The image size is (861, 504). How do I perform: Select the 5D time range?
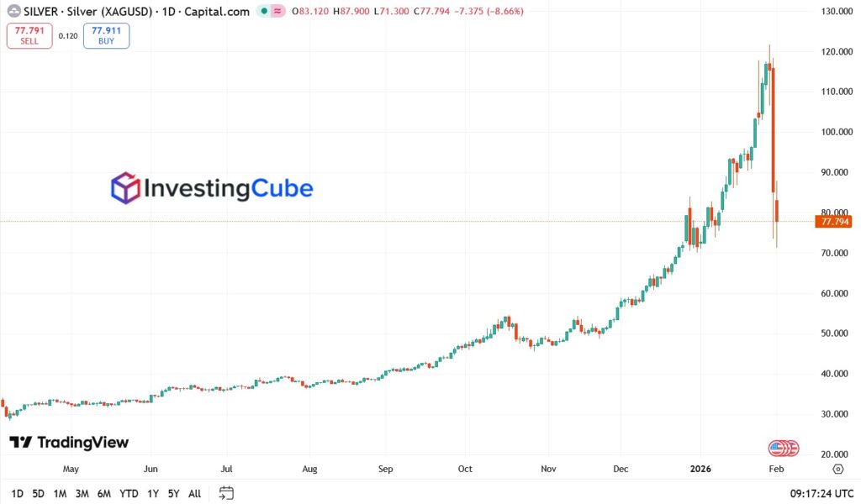pos(38,494)
